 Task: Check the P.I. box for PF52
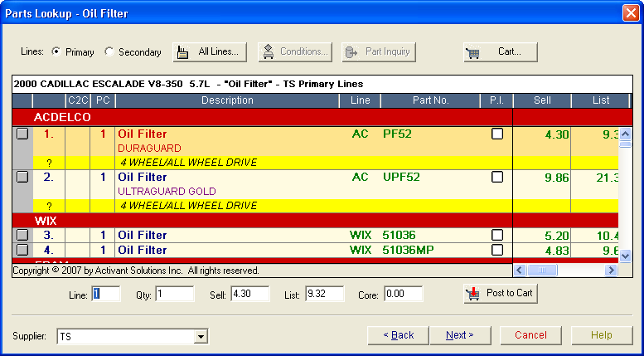(497, 134)
